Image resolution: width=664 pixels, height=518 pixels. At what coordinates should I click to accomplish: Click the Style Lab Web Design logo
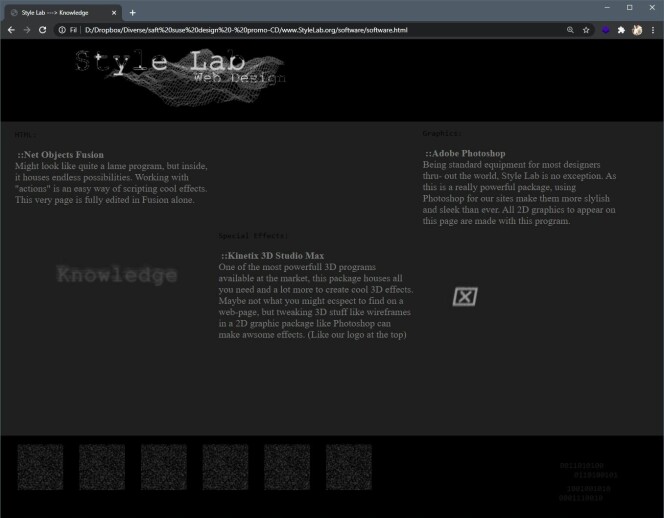click(180, 78)
